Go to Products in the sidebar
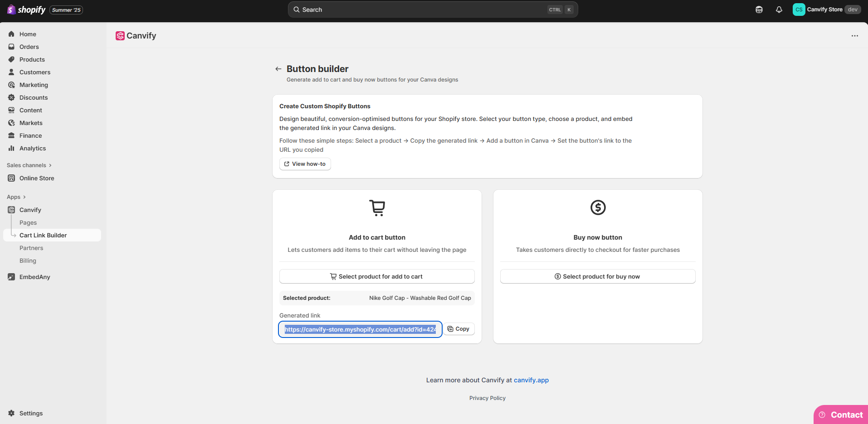Screen dimensions: 868x424 [32, 59]
